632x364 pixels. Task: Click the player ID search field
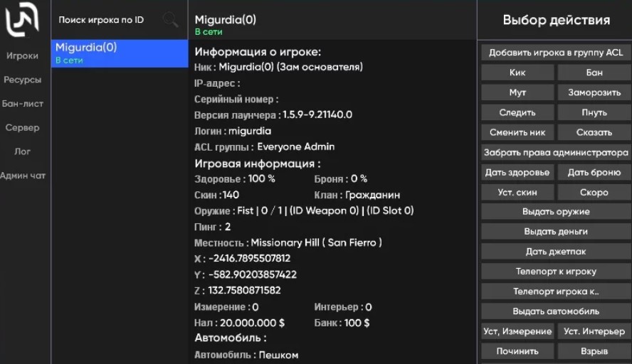107,20
